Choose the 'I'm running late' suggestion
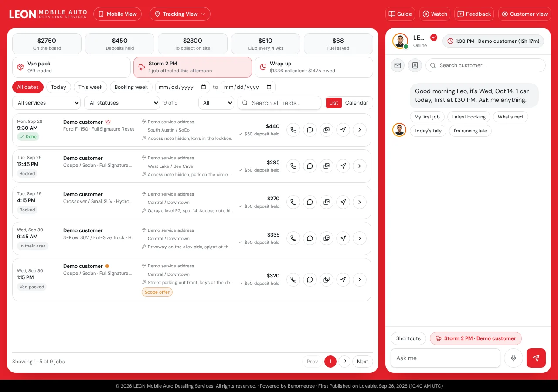Screen dimensions: 558x392 pos(470,131)
